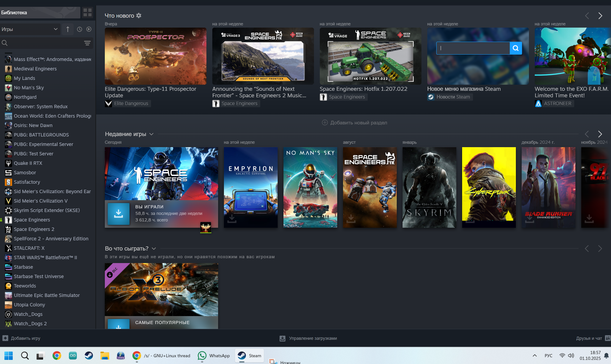The width and height of the screenshot is (611, 364).
Task: Click the plus icon to add a game
Action: (5, 338)
